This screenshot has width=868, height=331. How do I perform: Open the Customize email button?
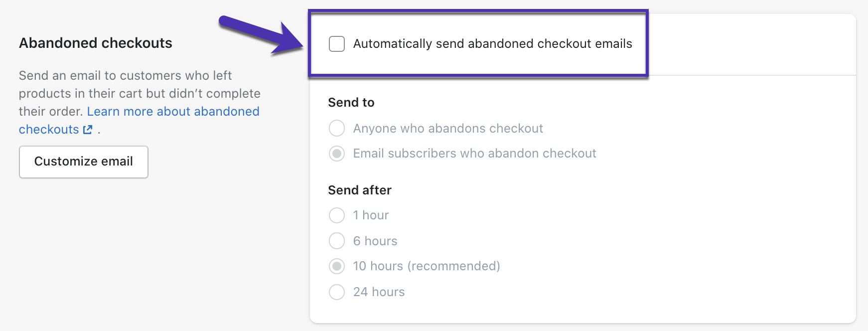click(x=84, y=162)
